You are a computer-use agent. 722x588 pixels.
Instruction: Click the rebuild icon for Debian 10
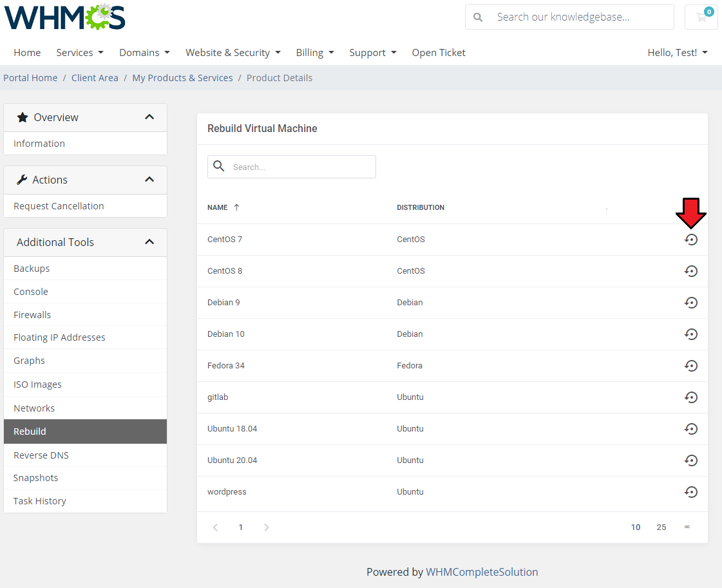point(690,334)
